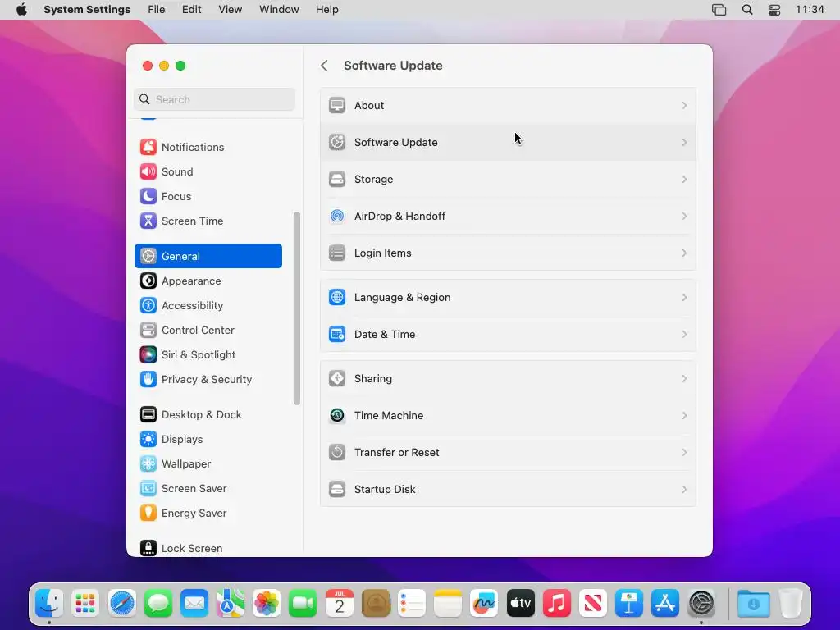Open Notifications settings icon in sidebar
The height and width of the screenshot is (630, 840).
tap(148, 147)
